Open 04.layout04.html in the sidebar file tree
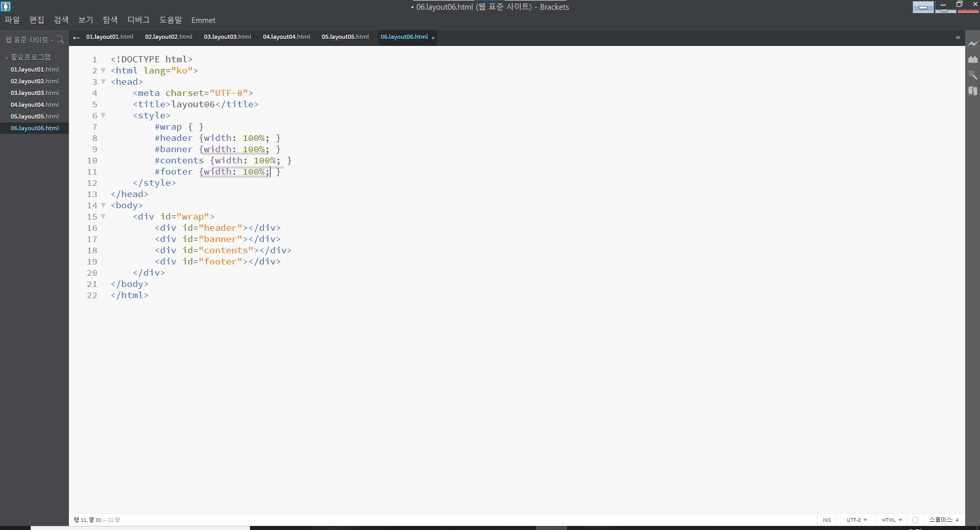Screen dimensions: 980x530 pyautogui.click(x=35, y=105)
